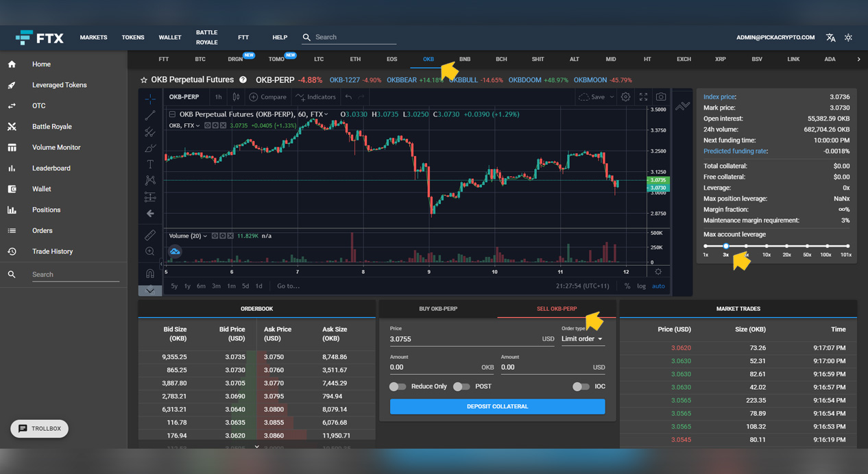Screen dimensions: 868x474
Task: Open the pattern drawing tool
Action: pyautogui.click(x=150, y=181)
